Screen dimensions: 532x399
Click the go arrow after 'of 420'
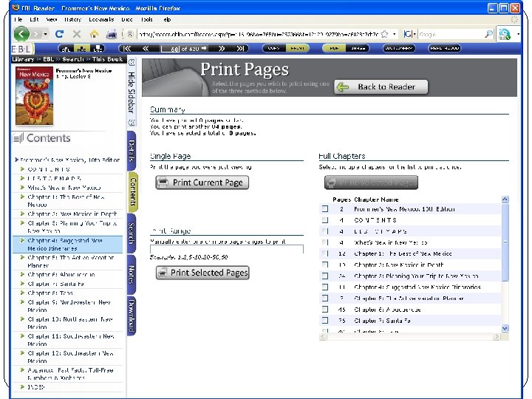(x=204, y=49)
